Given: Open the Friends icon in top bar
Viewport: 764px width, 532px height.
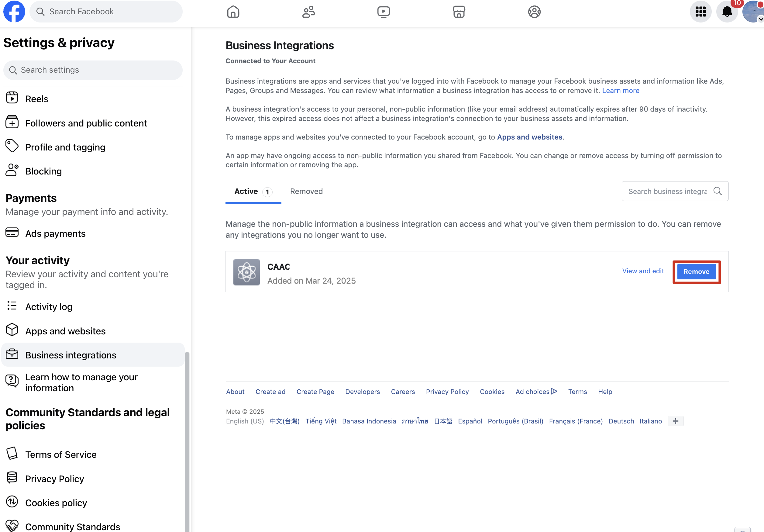Looking at the screenshot, I should 308,12.
